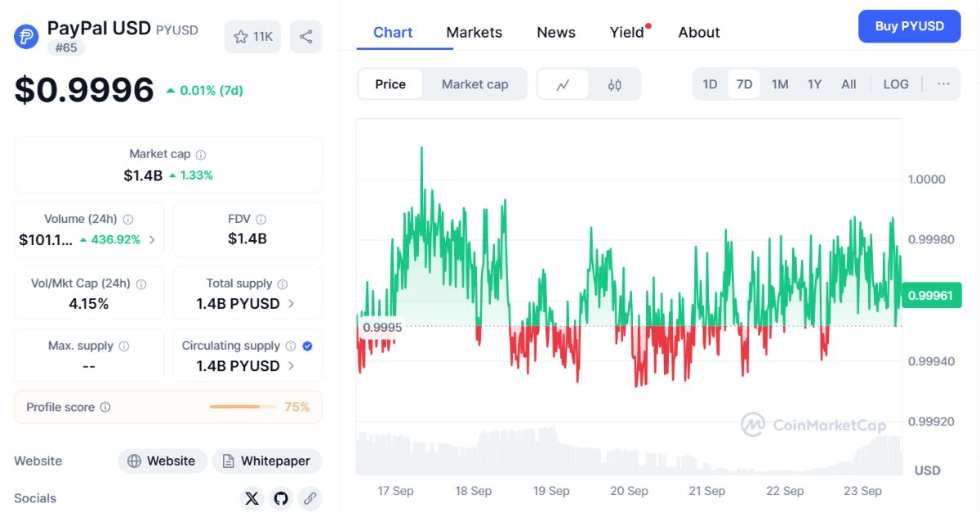This screenshot has height=513, width=980.
Task: Open the Whitepaper link button
Action: pyautogui.click(x=267, y=461)
